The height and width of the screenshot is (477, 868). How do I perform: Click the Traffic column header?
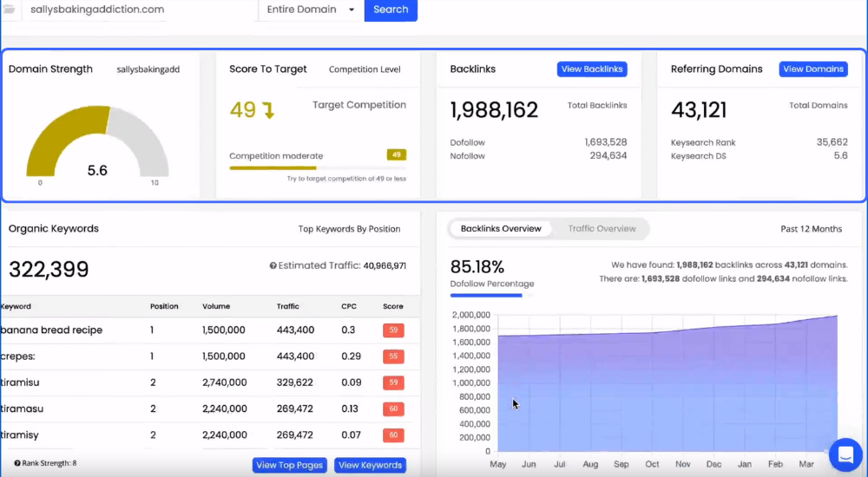[x=288, y=306]
